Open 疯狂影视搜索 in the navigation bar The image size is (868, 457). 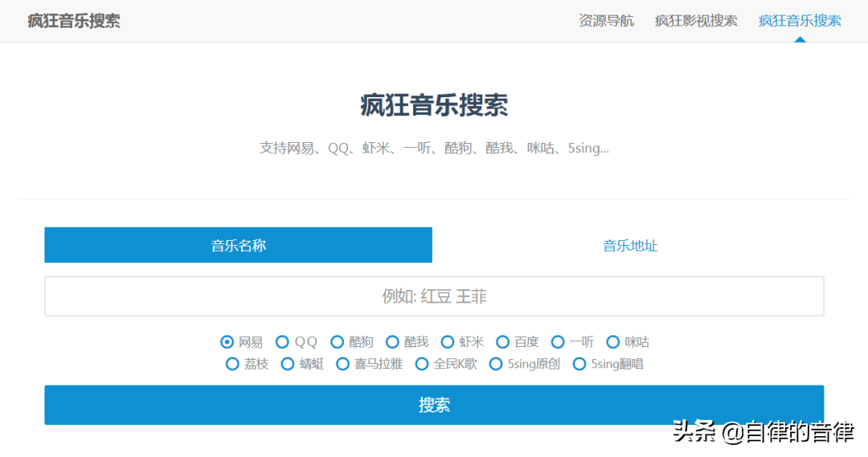[696, 21]
